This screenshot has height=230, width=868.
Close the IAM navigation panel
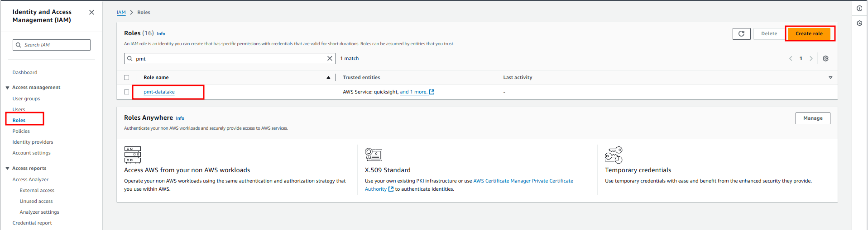(x=92, y=12)
